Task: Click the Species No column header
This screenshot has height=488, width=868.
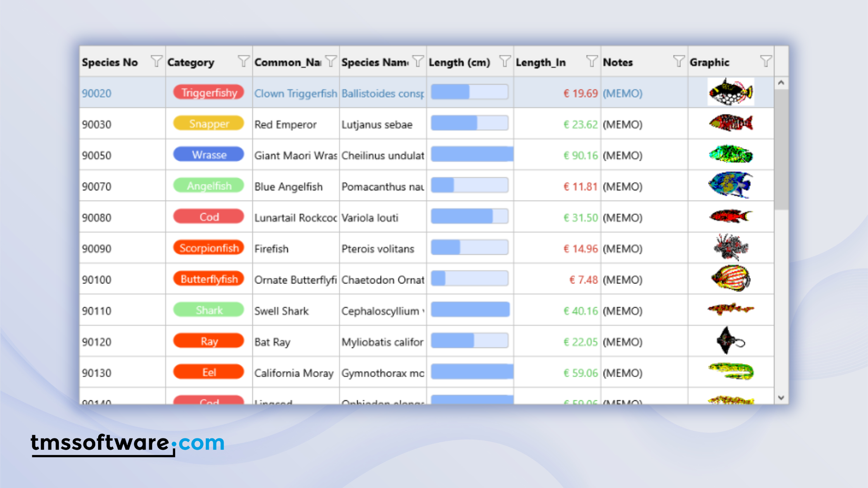Action: (x=110, y=62)
